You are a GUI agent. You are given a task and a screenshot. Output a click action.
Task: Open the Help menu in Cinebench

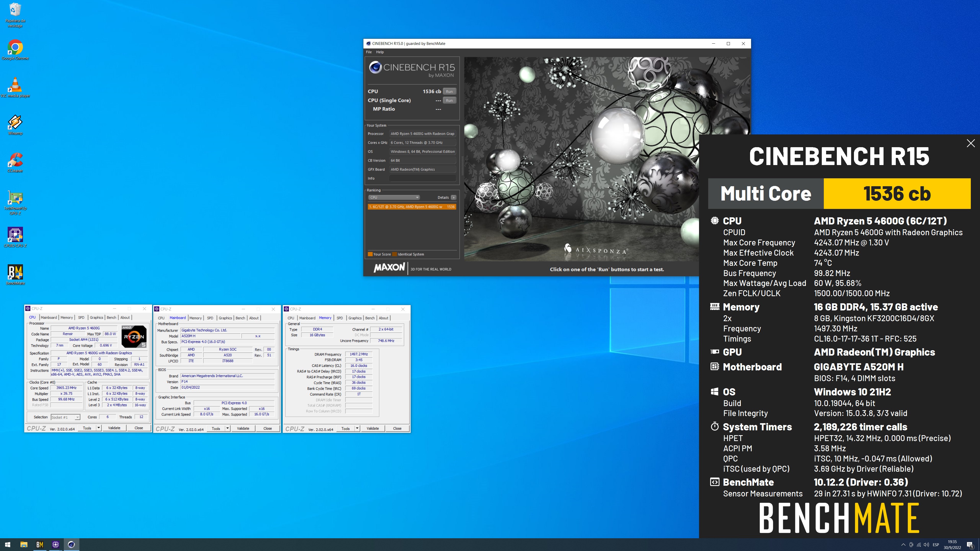tap(380, 52)
